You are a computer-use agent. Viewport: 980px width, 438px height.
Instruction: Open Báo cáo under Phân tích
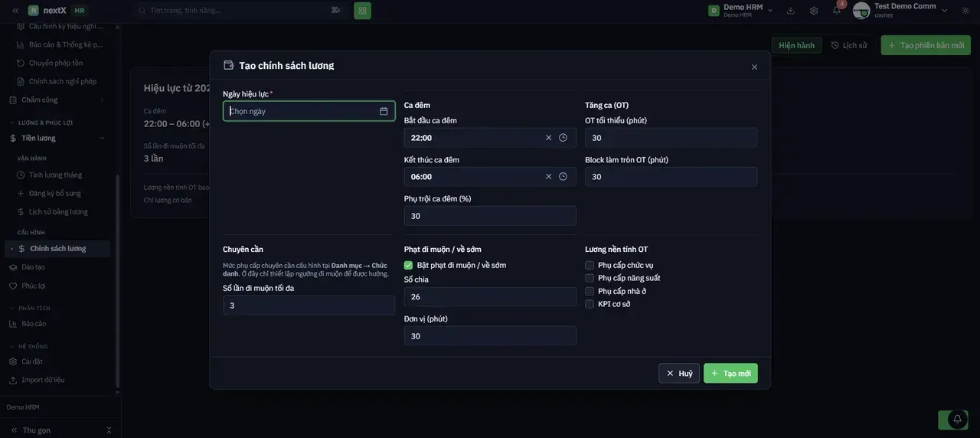[57, 324]
